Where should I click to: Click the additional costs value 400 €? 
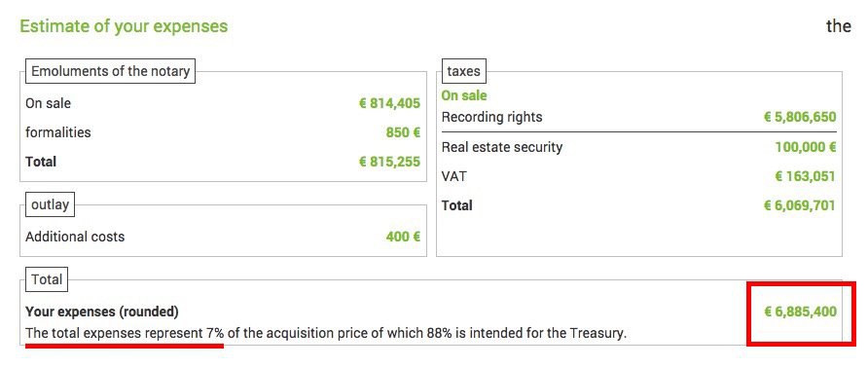pyautogui.click(x=403, y=237)
